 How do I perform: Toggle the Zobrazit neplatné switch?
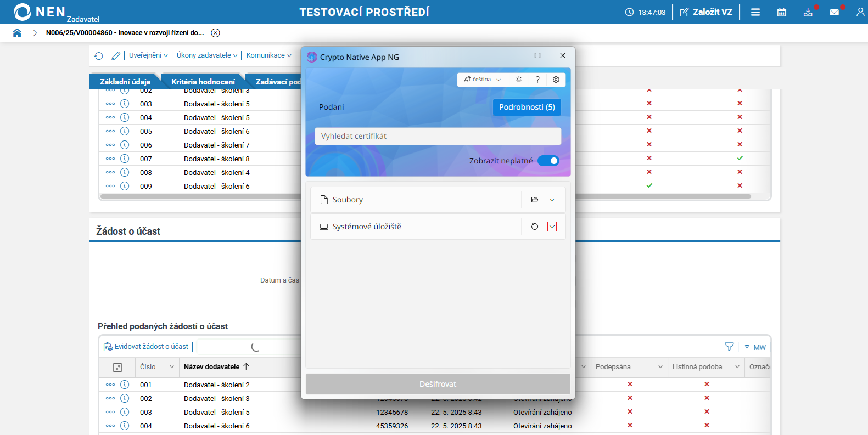[548, 161]
